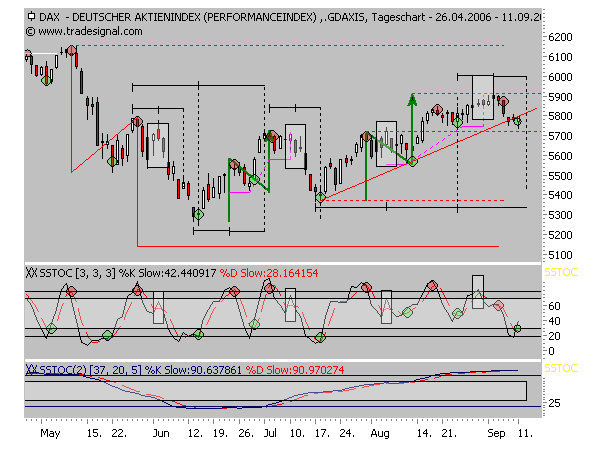600x450 pixels.
Task: Select the May label on the date axis
Action: pyautogui.click(x=50, y=433)
